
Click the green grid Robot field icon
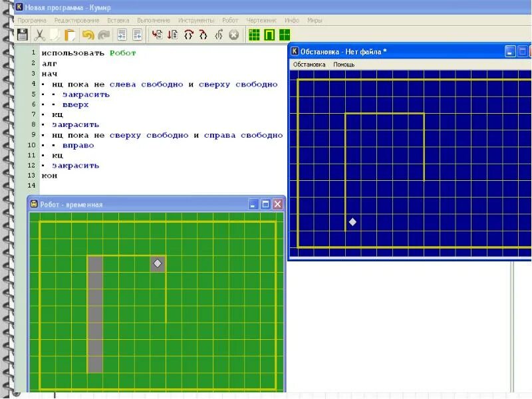[254, 35]
